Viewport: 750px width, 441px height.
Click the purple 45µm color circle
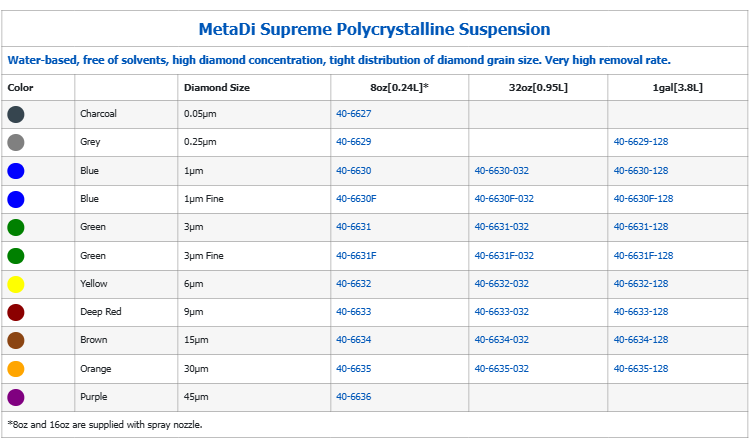click(x=16, y=397)
